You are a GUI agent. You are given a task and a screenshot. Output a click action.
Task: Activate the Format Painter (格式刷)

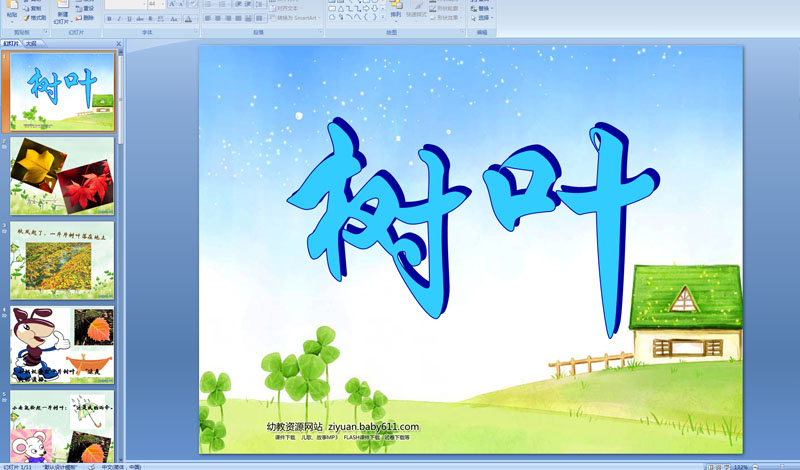[x=34, y=18]
